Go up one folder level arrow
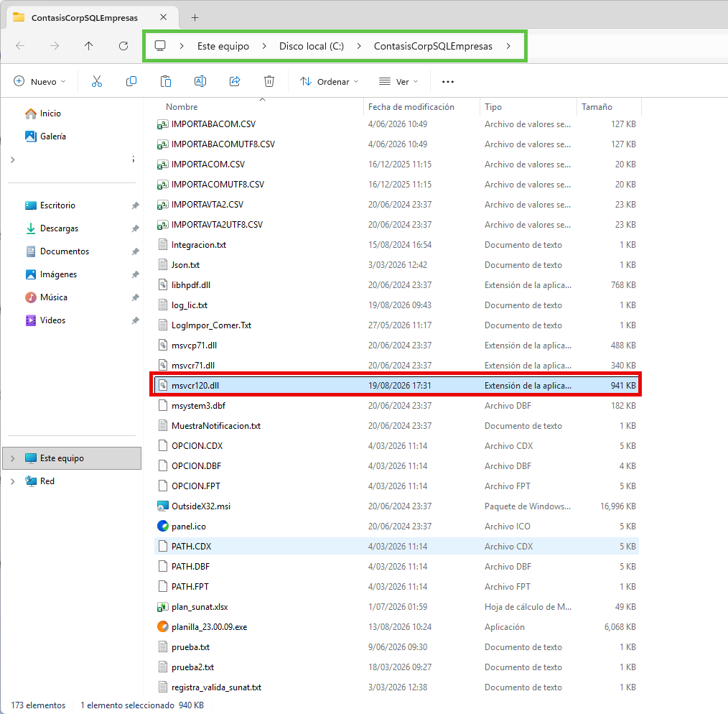728x714 pixels. click(89, 45)
